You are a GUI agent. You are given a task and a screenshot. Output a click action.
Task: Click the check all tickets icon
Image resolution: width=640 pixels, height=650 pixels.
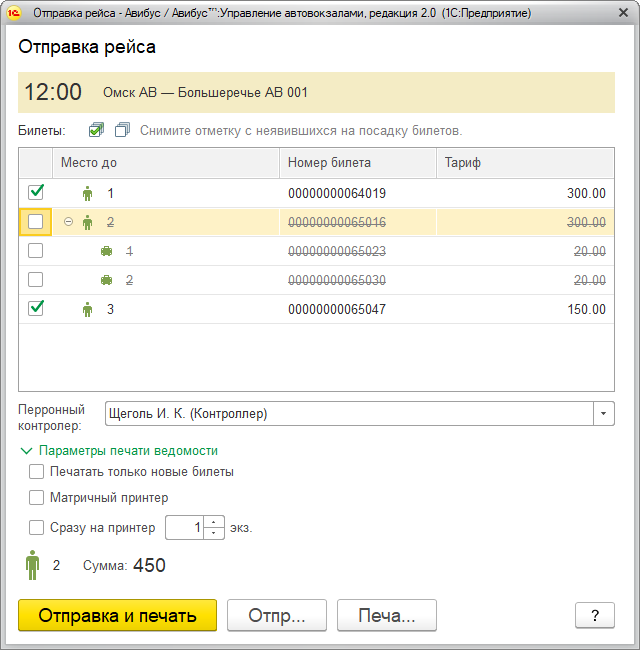[x=96, y=130]
